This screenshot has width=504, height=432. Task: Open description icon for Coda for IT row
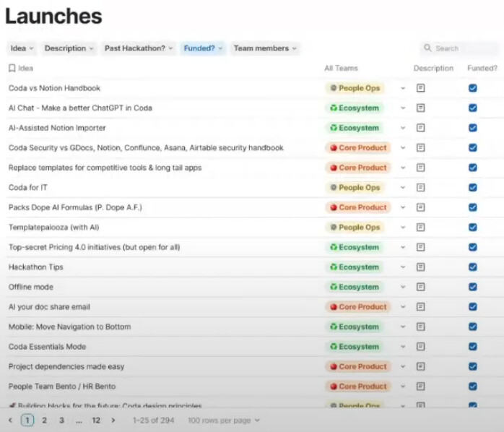(x=421, y=188)
